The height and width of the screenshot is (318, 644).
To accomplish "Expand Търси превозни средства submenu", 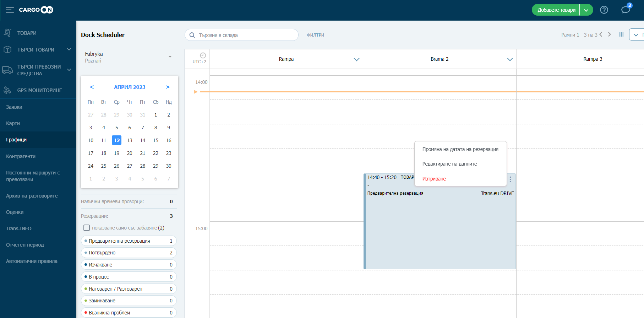I will [69, 70].
